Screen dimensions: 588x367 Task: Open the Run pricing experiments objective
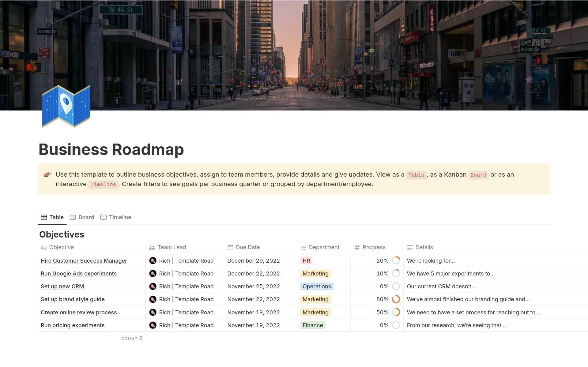pyautogui.click(x=72, y=325)
